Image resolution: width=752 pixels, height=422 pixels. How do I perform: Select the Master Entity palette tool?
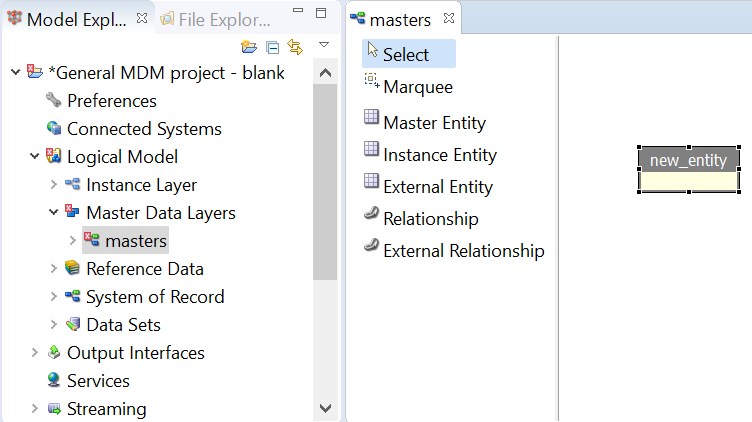[x=434, y=123]
